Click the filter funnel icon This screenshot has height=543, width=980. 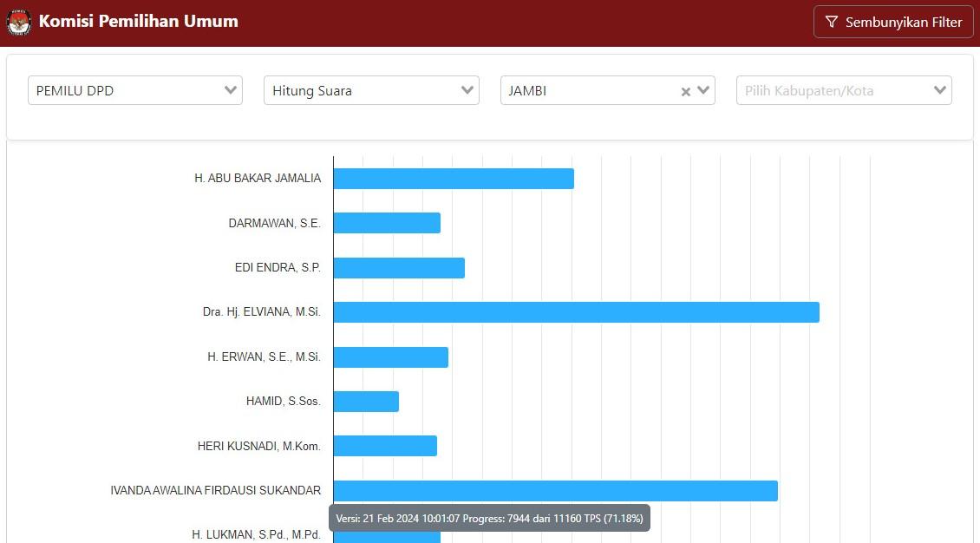pos(831,23)
